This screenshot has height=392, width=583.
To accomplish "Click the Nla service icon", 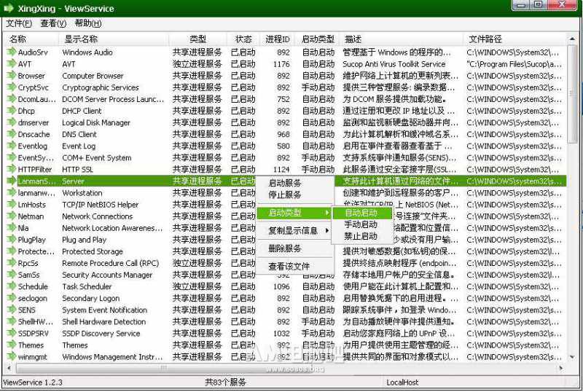I will 12,228.
